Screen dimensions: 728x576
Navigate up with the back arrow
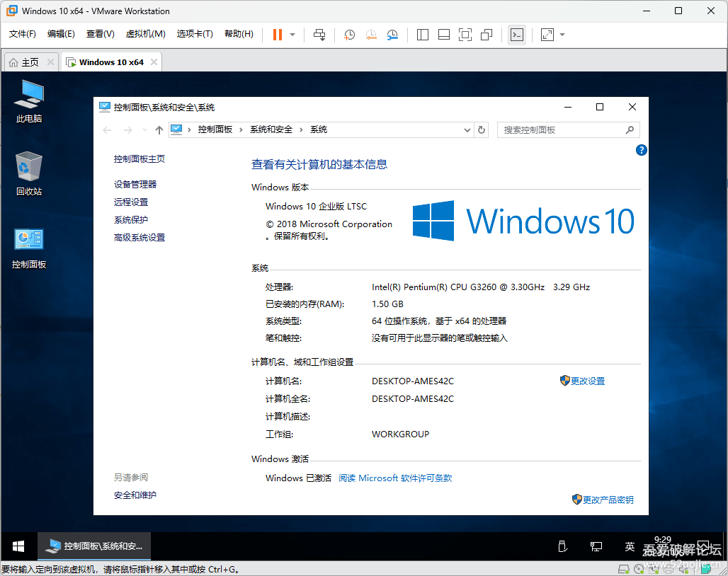(x=107, y=129)
